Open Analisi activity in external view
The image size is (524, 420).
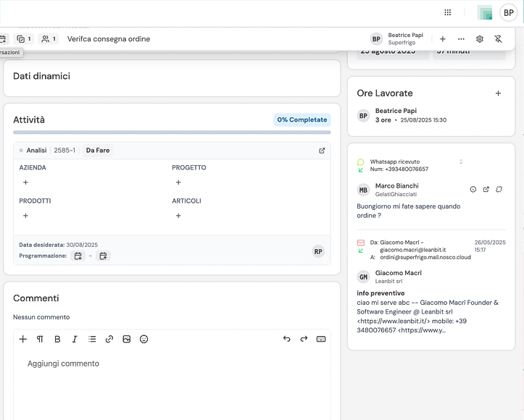tap(322, 151)
